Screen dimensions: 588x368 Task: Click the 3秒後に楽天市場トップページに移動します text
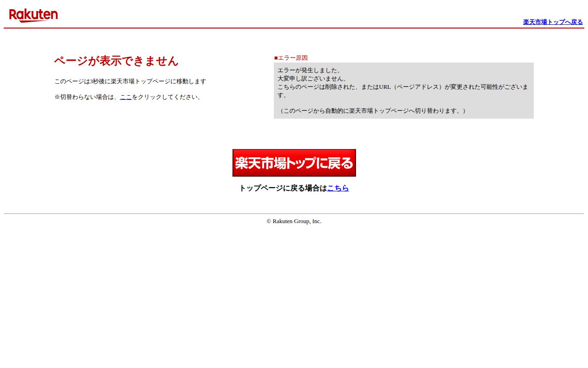[148, 81]
